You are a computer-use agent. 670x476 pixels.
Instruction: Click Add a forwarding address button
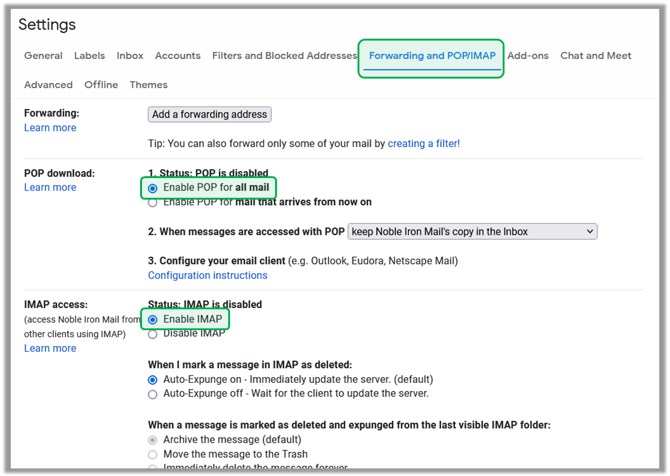click(x=209, y=115)
